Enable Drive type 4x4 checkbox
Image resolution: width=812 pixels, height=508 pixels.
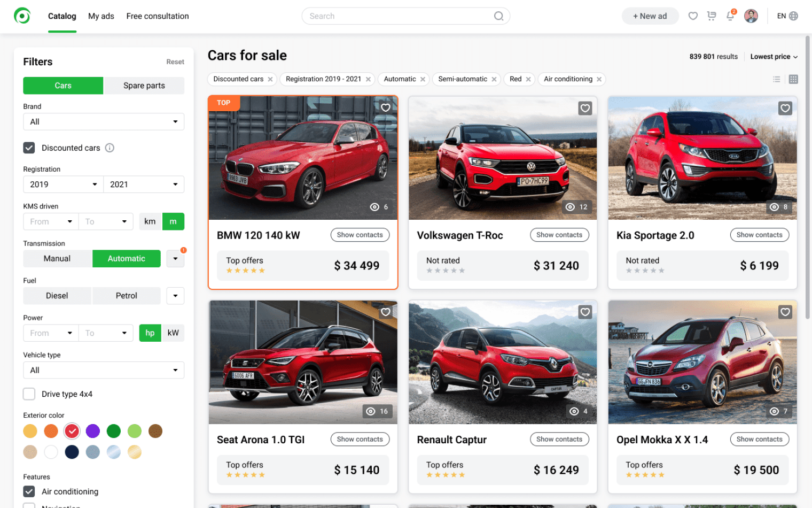[29, 394]
